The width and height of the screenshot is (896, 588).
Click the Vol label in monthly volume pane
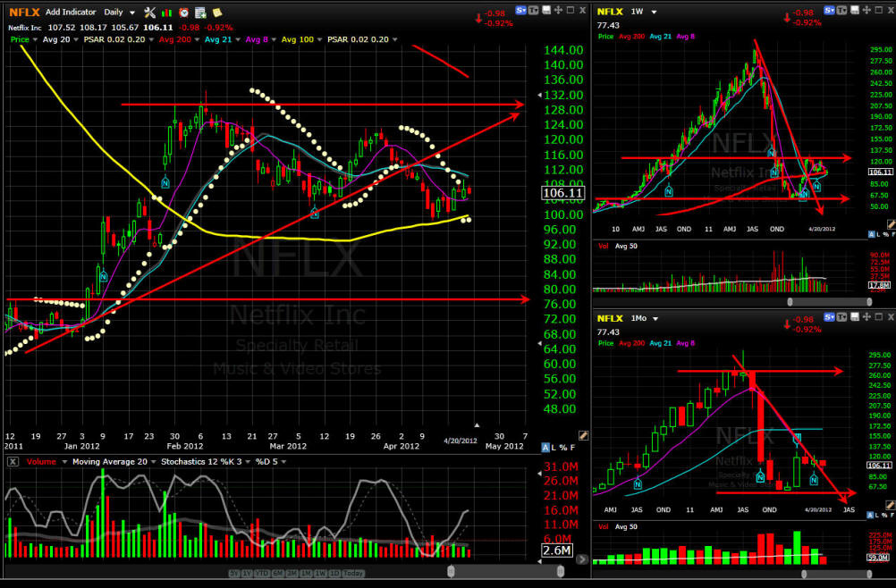coord(604,526)
